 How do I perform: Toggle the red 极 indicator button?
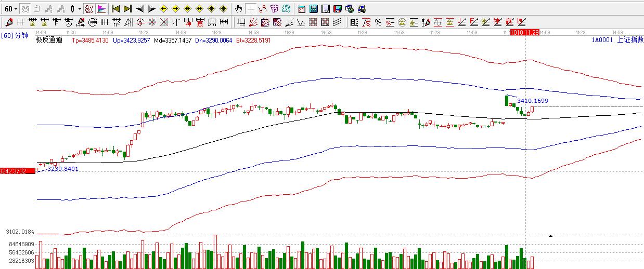coord(89,9)
